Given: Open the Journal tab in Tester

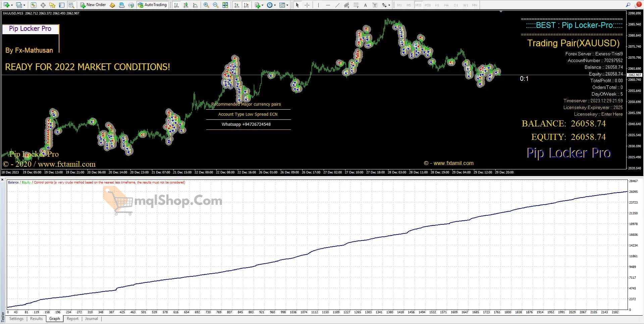Looking at the screenshot, I should [x=91, y=319].
